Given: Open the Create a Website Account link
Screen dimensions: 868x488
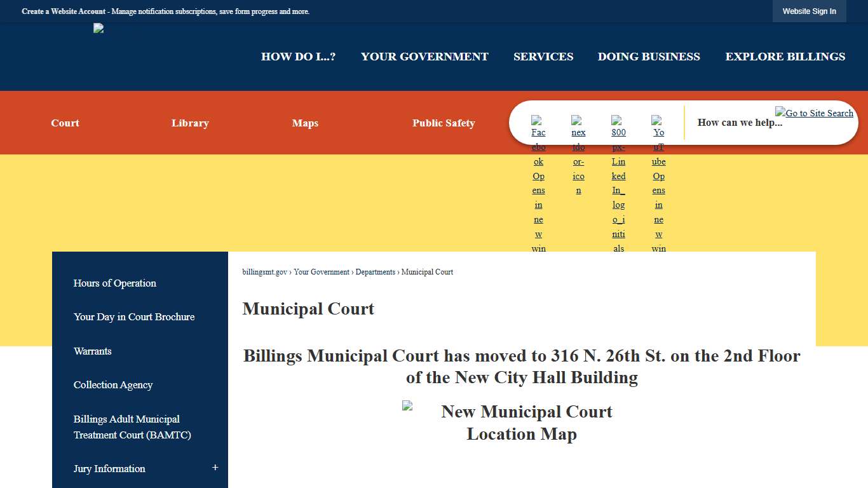Looking at the screenshot, I should tap(64, 11).
